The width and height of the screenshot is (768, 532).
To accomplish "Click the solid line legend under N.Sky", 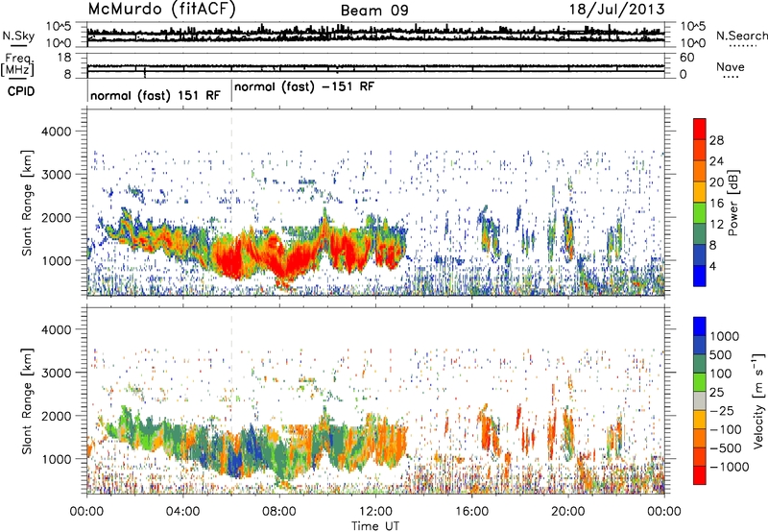I will click(18, 46).
